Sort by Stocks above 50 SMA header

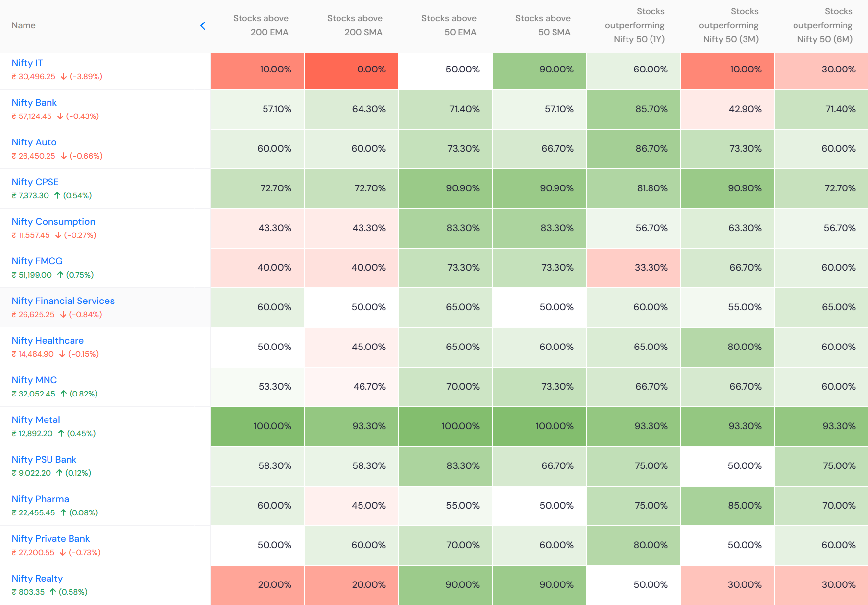click(543, 25)
